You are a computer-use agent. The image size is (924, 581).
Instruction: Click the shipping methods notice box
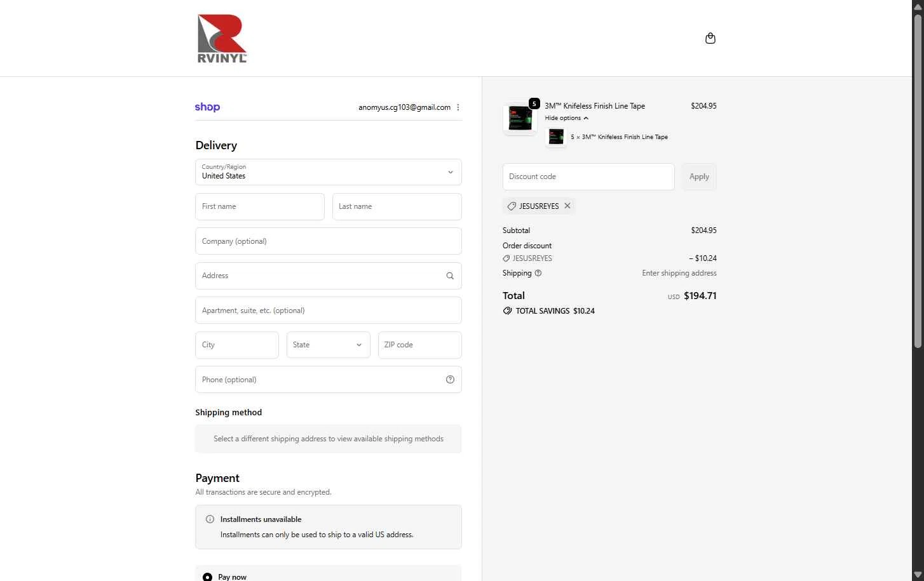329,439
